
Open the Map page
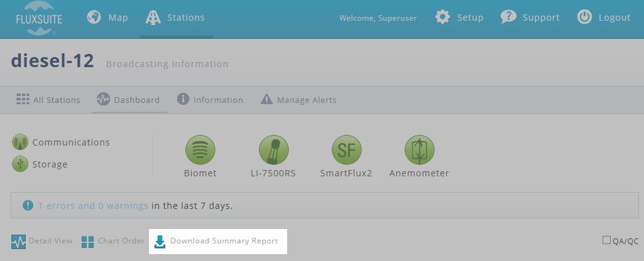tap(107, 18)
